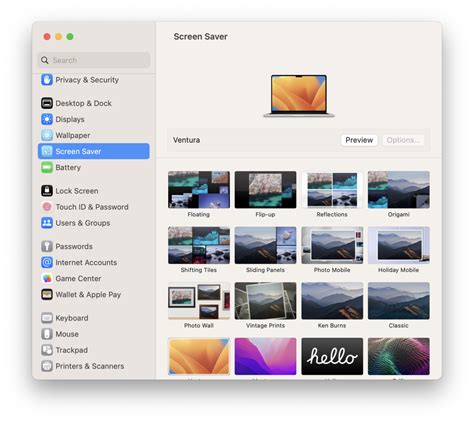Select Battery in the sidebar
Image resolution: width=474 pixels, height=422 pixels.
[x=68, y=167]
